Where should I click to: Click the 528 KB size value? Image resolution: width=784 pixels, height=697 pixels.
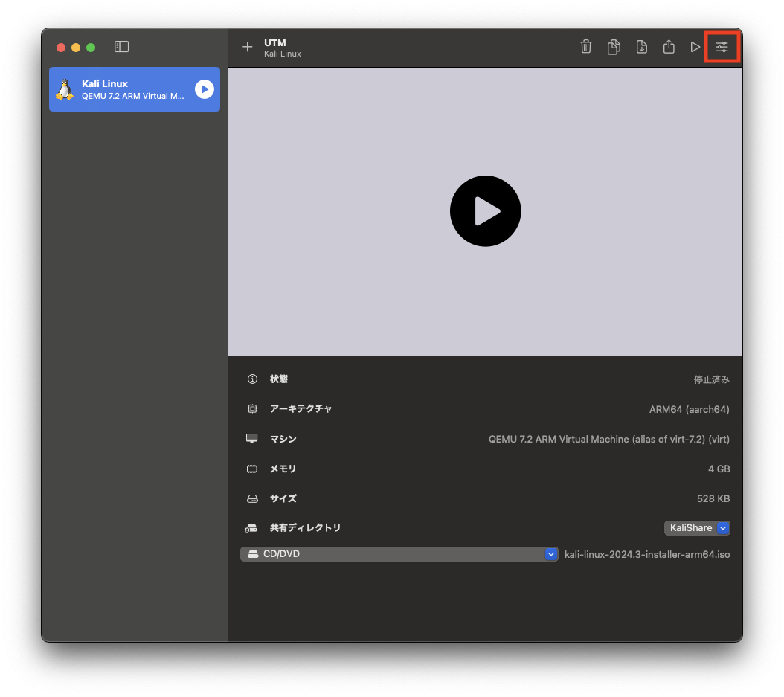[713, 498]
